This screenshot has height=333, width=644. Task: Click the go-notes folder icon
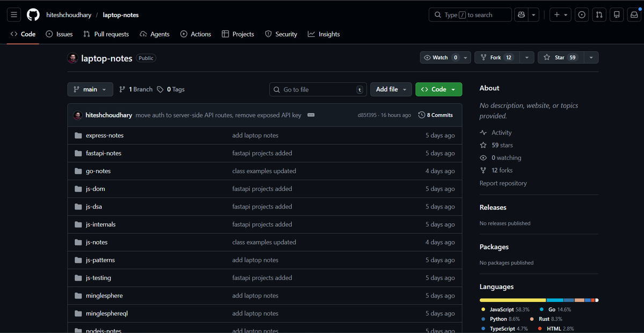(78, 171)
